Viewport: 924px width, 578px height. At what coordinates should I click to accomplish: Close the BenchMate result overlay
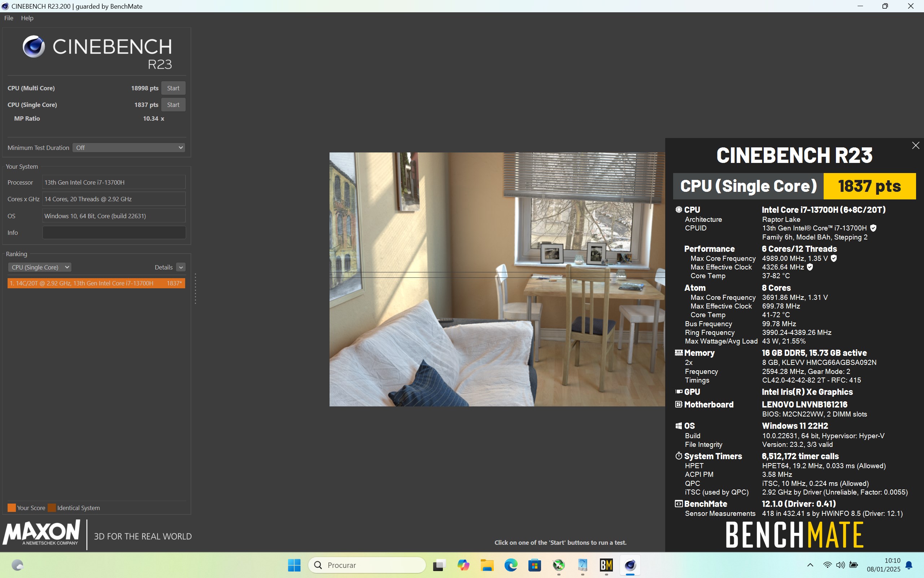pyautogui.click(x=915, y=146)
